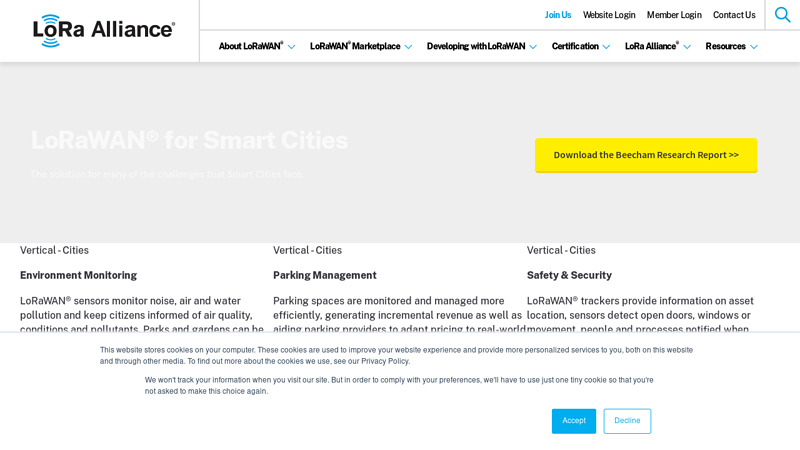Viewport: 800px width, 450px height.
Task: Select Parking Management heading
Action: (x=324, y=276)
